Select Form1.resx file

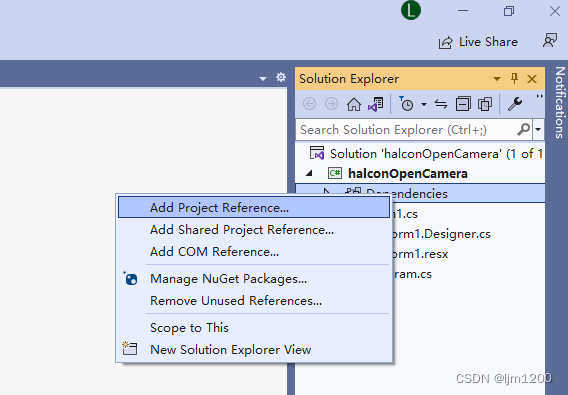pos(420,254)
